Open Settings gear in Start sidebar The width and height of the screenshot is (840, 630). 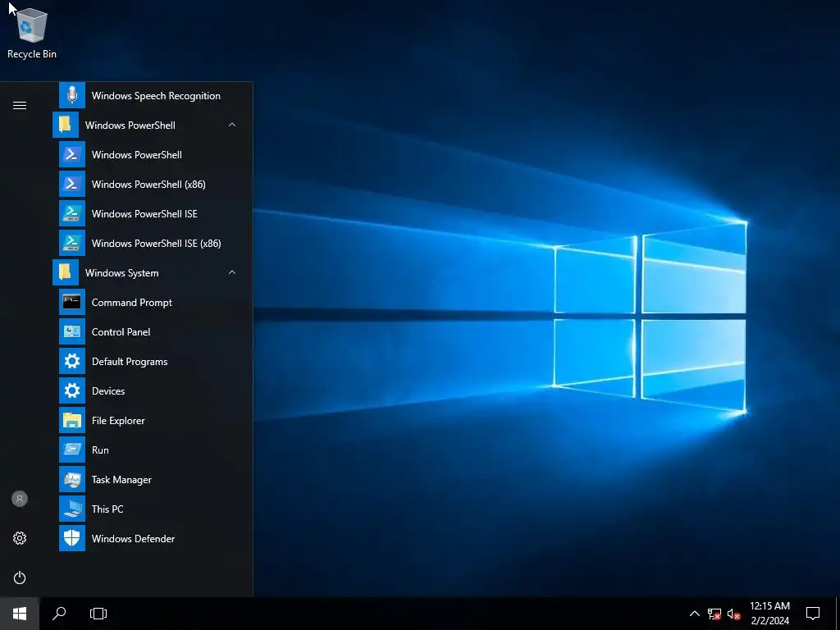tap(20, 538)
